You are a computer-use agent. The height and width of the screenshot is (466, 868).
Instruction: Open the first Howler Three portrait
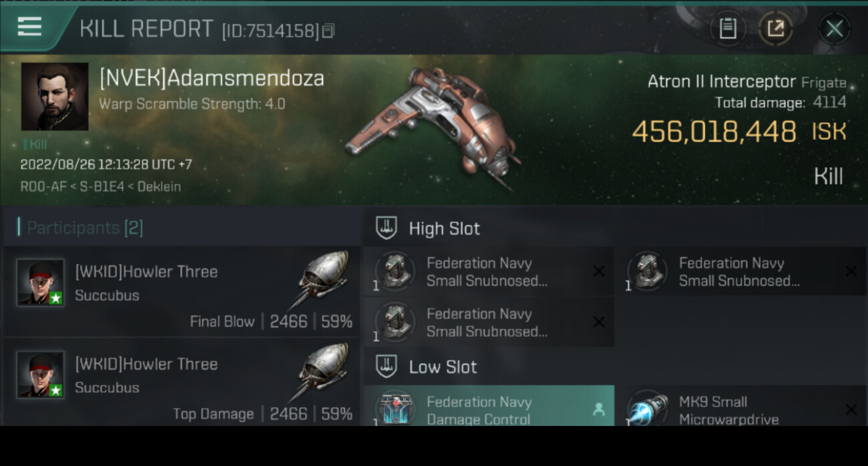tap(41, 282)
